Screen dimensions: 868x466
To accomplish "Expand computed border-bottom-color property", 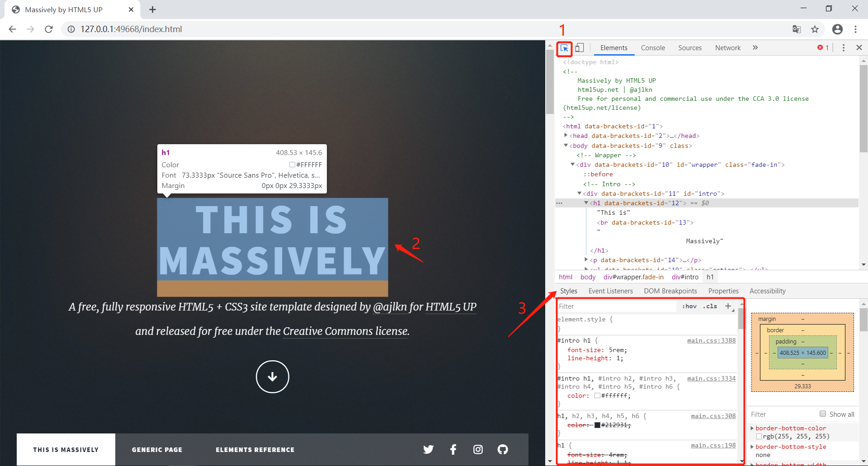I will [x=752, y=428].
